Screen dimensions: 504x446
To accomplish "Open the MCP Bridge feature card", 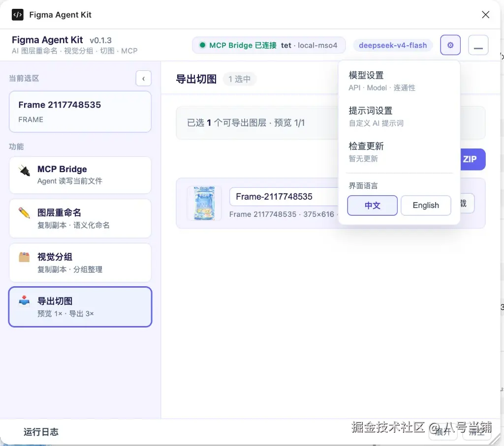I will point(80,176).
